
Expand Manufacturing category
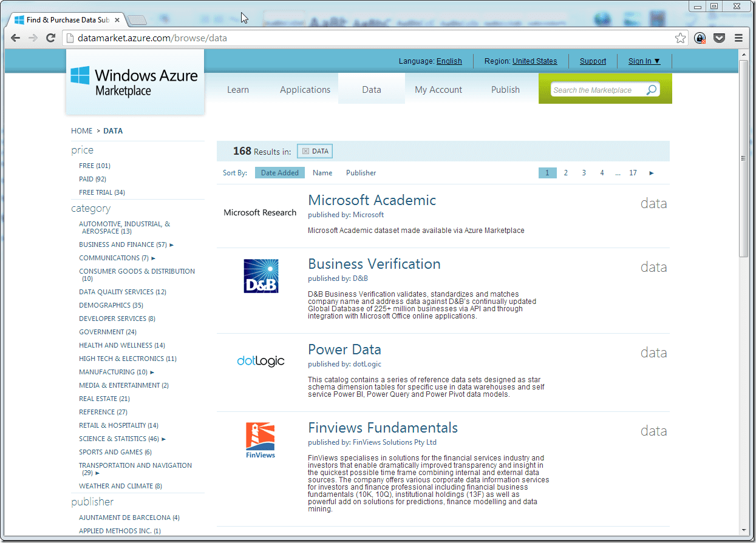[x=152, y=372]
